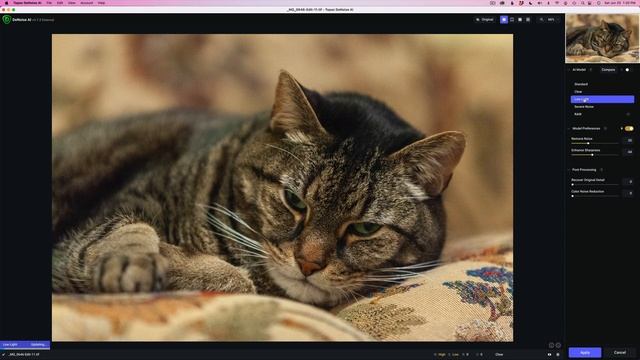This screenshot has height=360, width=640.
Task: Click the Wi-Fi icon in menu bar
Action: point(557,3)
